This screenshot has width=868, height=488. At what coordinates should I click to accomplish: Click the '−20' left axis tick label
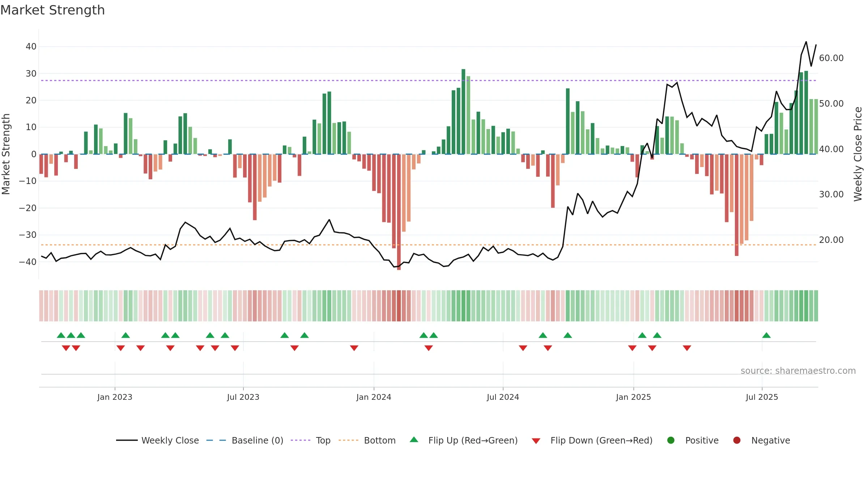click(28, 208)
